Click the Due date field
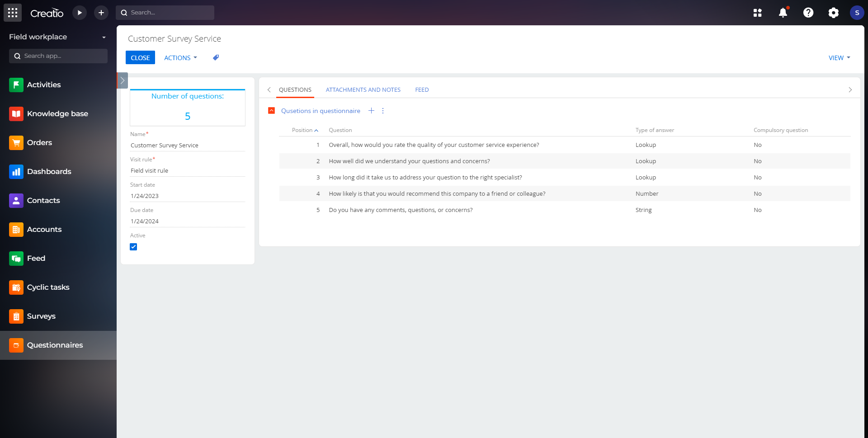The width and height of the screenshot is (868, 438). [x=187, y=221]
